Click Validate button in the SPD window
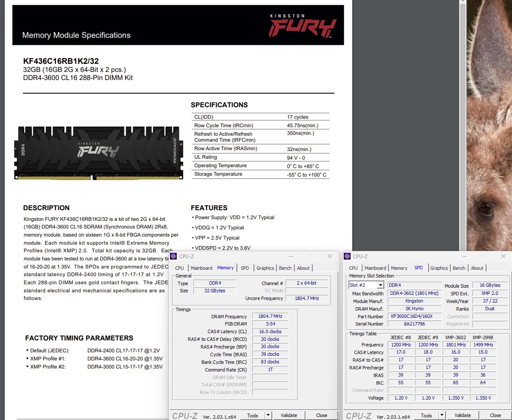The height and width of the screenshot is (420, 512). 463,415
